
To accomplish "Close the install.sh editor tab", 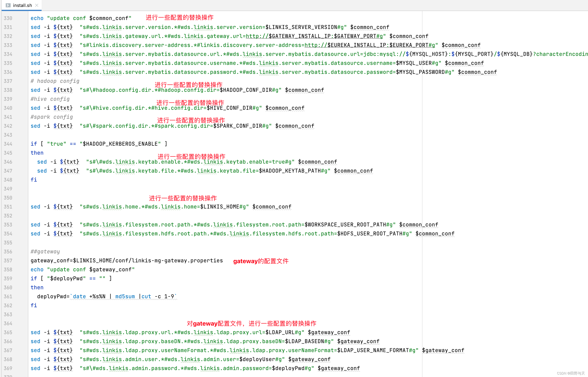I will pos(37,5).
